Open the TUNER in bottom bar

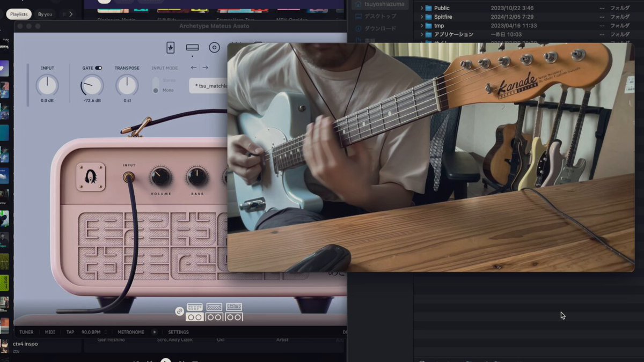tap(26, 332)
